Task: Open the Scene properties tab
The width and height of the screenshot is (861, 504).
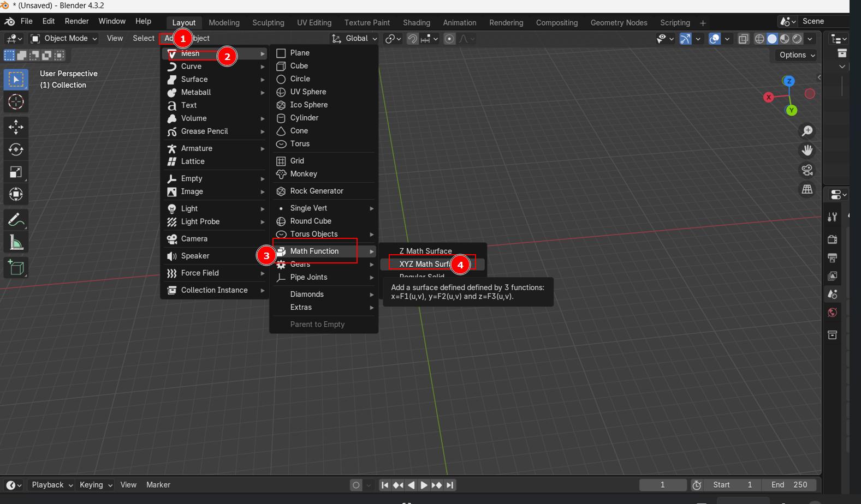Action: pos(832,295)
